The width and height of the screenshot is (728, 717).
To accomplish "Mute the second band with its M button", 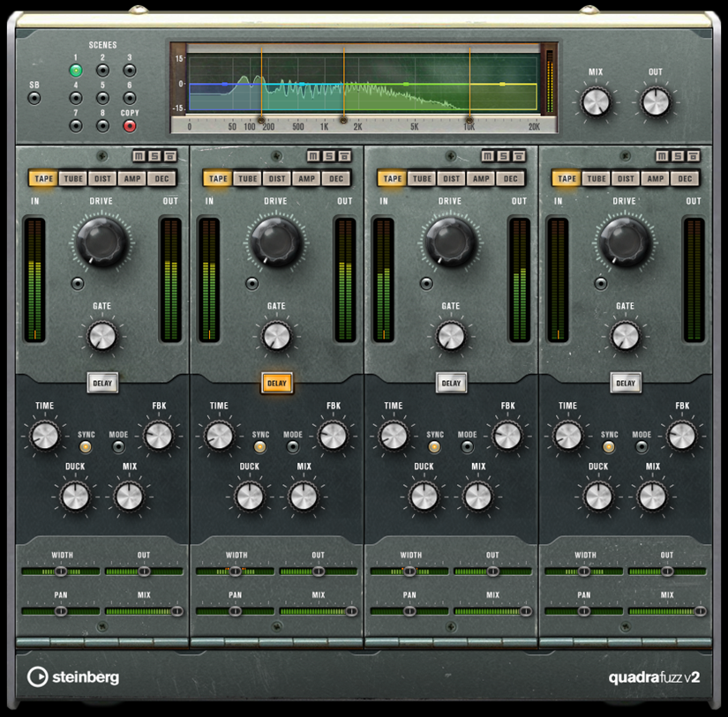I will tap(313, 156).
